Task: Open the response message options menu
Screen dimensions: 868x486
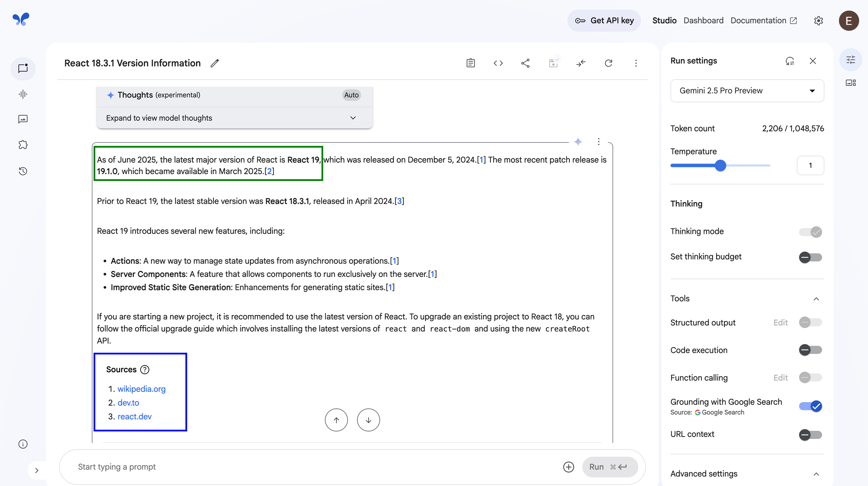Action: (599, 142)
